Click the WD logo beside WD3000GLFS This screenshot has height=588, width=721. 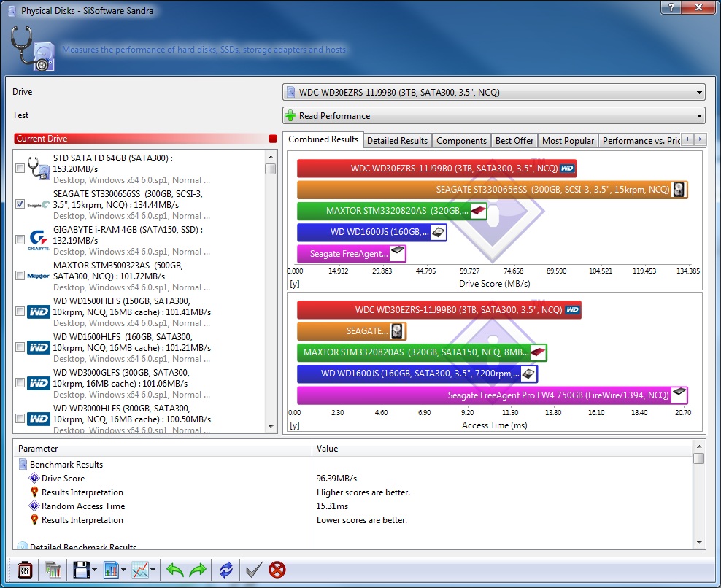pyautogui.click(x=39, y=384)
